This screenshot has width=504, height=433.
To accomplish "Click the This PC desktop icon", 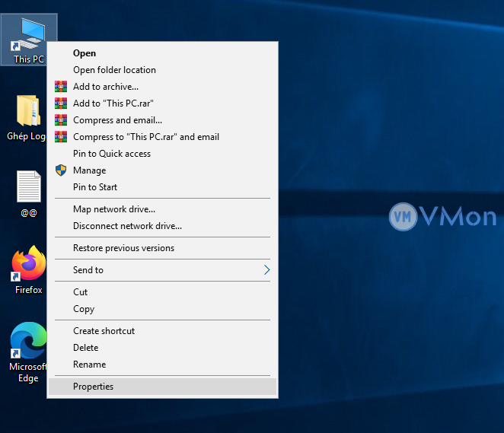I will pyautogui.click(x=27, y=37).
